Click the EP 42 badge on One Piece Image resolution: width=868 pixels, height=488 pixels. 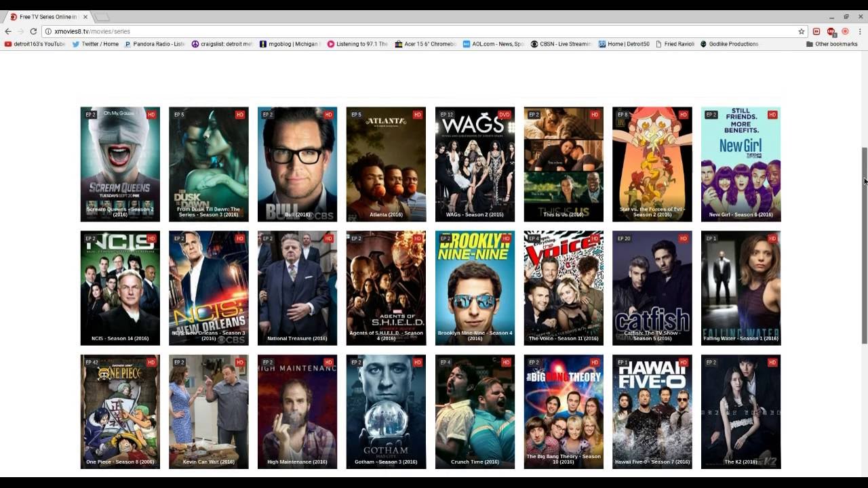click(92, 363)
